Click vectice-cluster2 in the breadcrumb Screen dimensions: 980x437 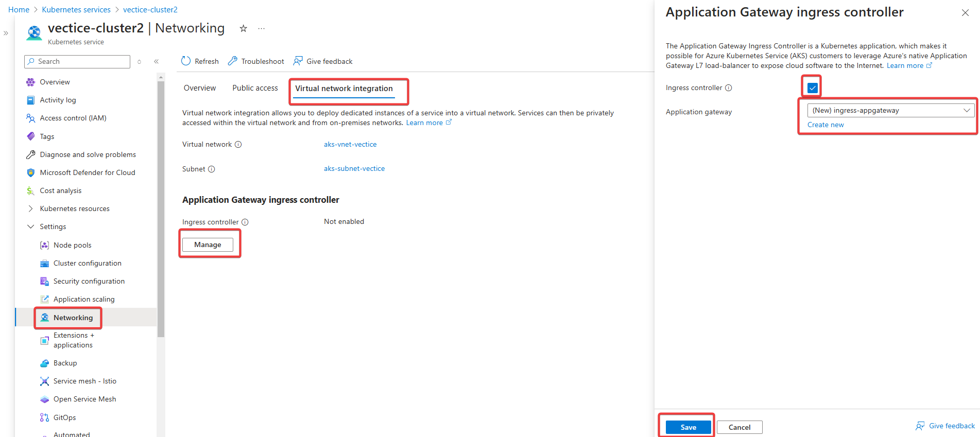click(x=150, y=10)
